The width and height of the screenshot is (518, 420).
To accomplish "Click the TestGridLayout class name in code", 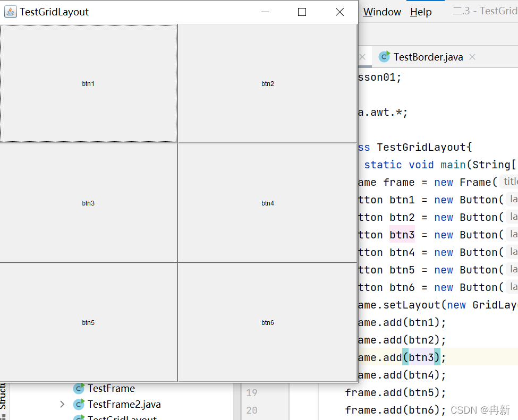I will click(x=421, y=147).
